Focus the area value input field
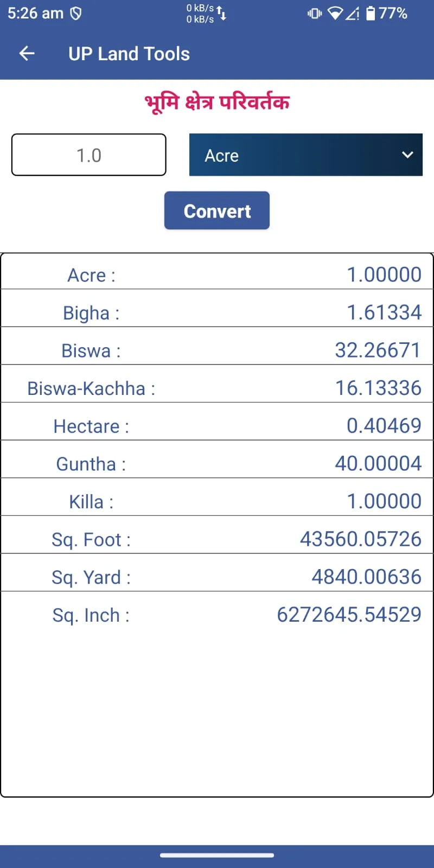 point(89,155)
